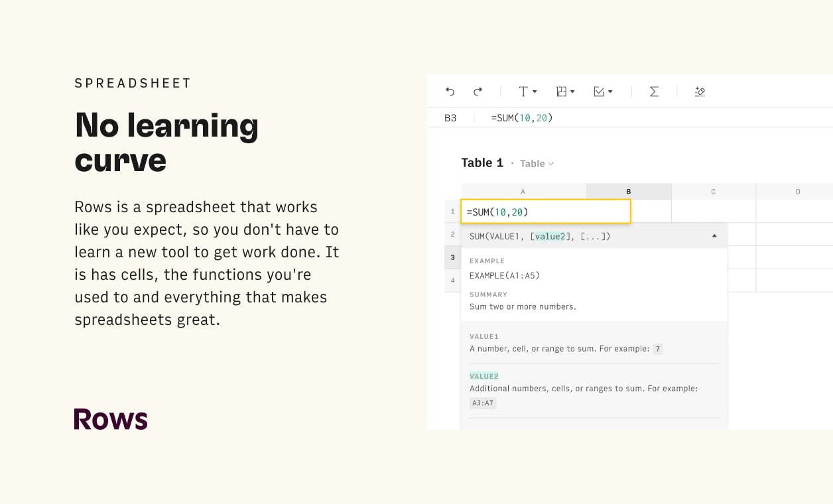Screen dimensions: 833x504
Task: Select row 2 header
Action: pos(452,234)
